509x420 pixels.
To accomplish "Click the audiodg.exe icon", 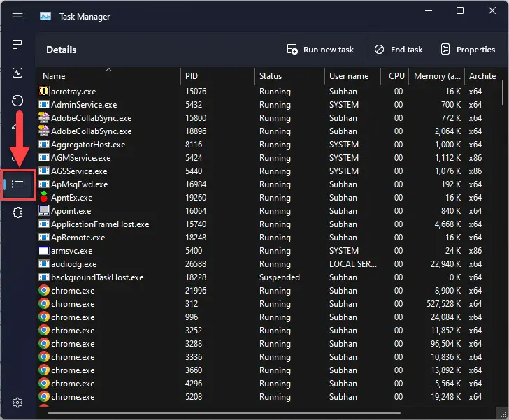I will (44, 264).
